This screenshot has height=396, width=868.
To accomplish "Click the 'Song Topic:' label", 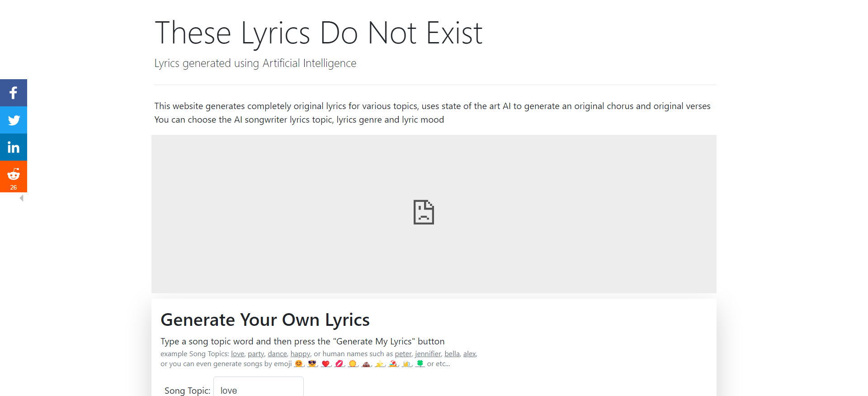I will coord(187,391).
